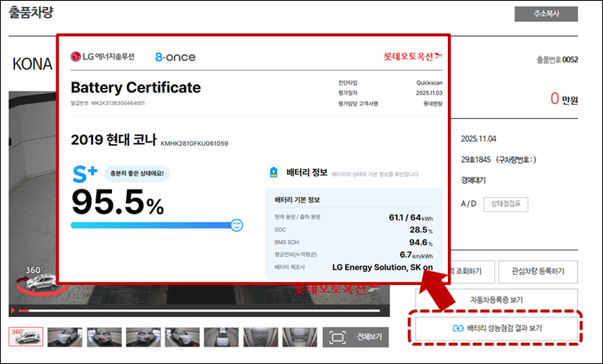Open the 상태점검표 button

(x=506, y=204)
